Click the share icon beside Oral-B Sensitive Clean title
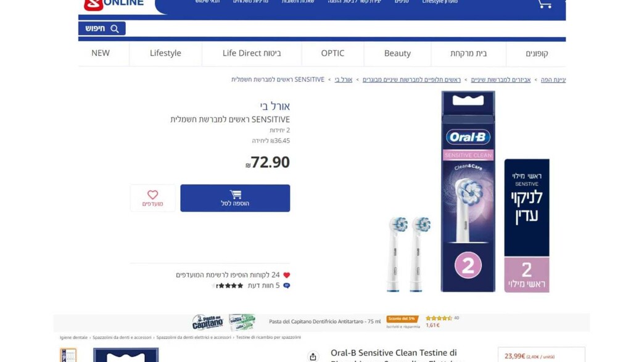Screen dimensions: 644x362 (x=313, y=356)
